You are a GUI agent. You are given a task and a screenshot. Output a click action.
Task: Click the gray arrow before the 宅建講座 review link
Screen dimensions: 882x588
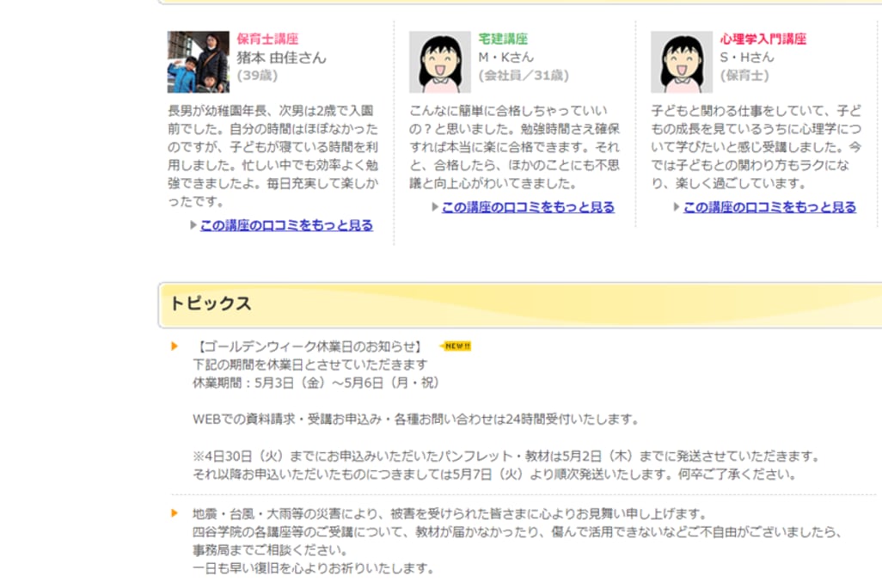pos(435,207)
